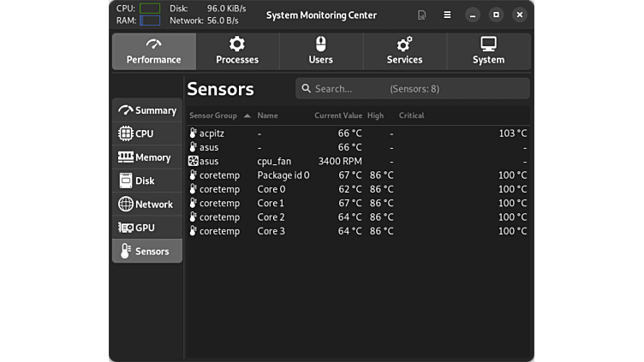The height and width of the screenshot is (362, 644).
Task: Open the Summary performance page
Action: pyautogui.click(x=147, y=110)
